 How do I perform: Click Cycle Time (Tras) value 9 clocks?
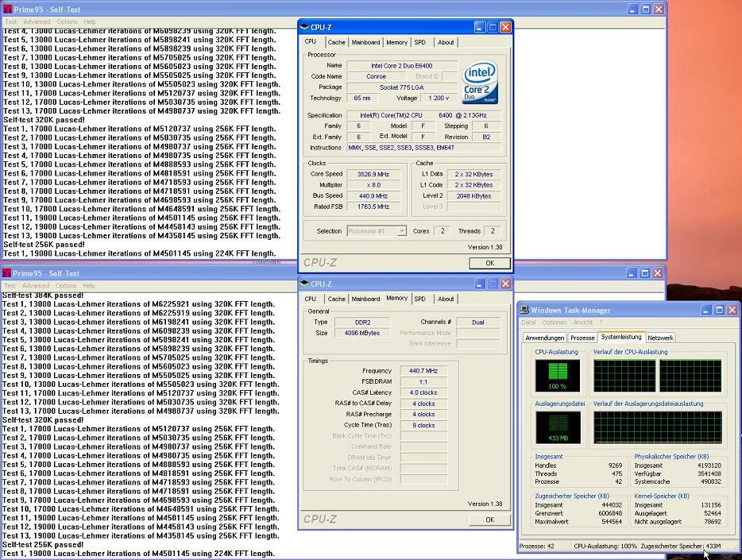423,426
